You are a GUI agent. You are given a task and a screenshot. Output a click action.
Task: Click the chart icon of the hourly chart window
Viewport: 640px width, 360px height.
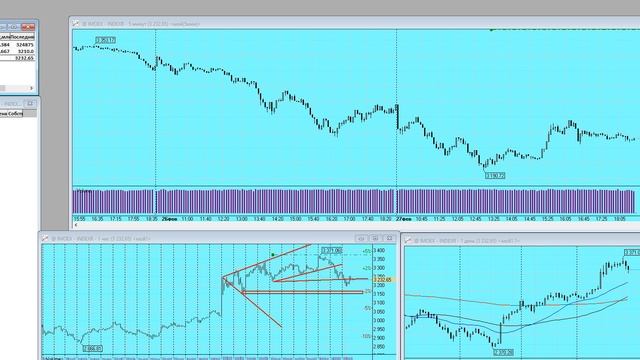45,238
